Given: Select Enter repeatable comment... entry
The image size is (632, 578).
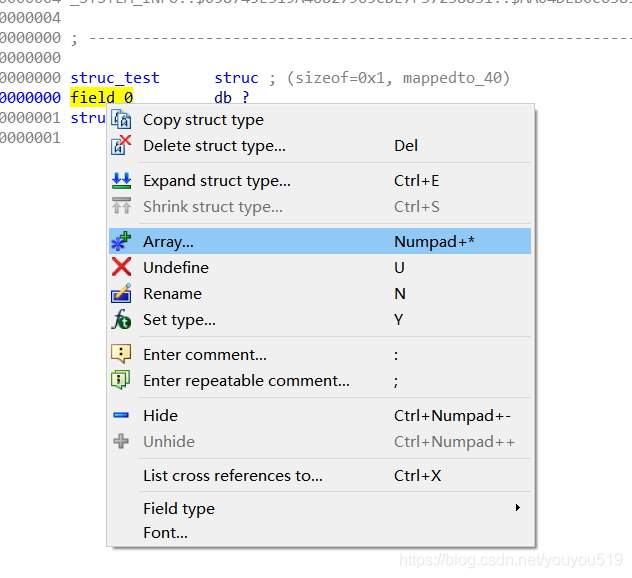Looking at the screenshot, I should point(320,380).
